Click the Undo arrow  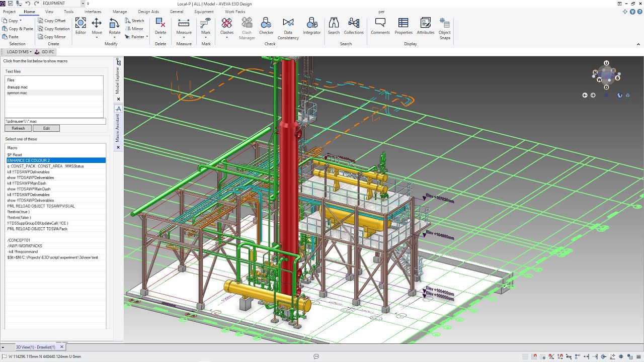pos(28,4)
